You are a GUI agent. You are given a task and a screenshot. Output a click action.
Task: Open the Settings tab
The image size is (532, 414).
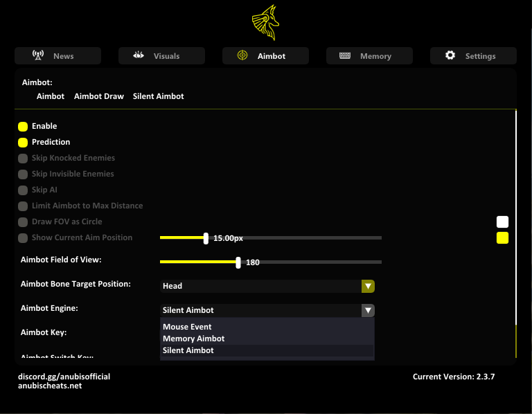473,55
